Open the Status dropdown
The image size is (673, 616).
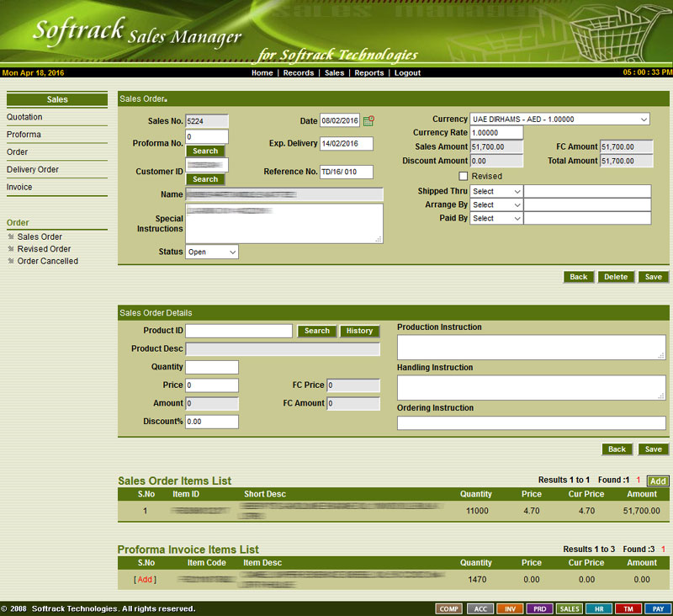coord(211,252)
